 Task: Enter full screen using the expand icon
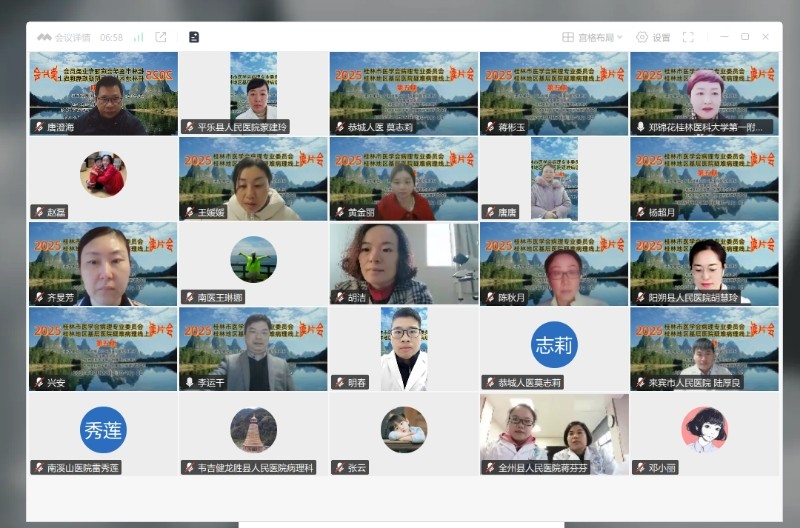coord(688,37)
